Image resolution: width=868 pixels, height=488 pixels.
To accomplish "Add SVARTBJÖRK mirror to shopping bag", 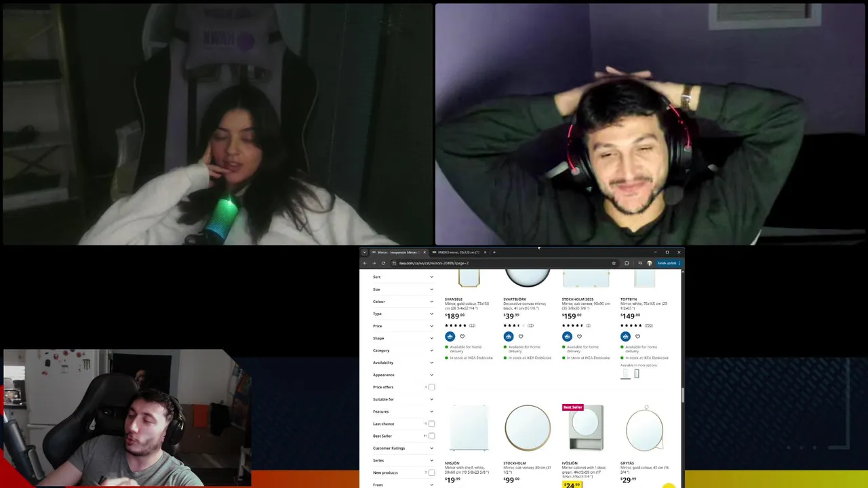I will pyautogui.click(x=508, y=336).
